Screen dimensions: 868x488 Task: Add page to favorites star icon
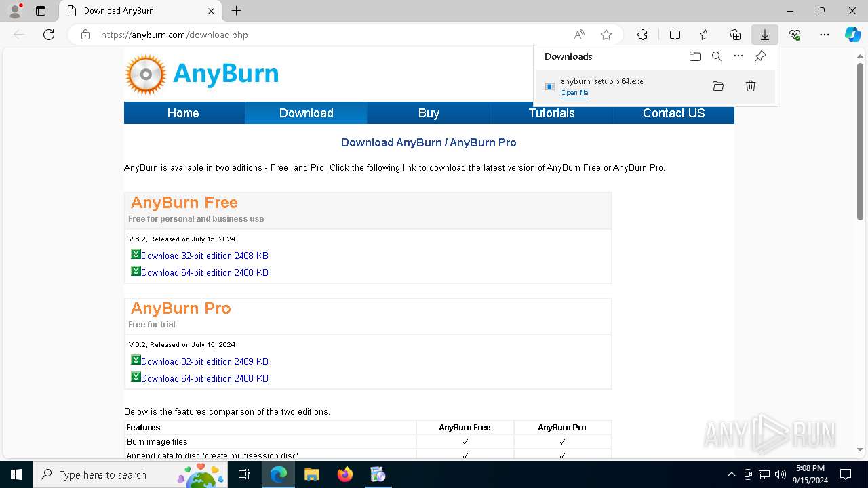[606, 35]
